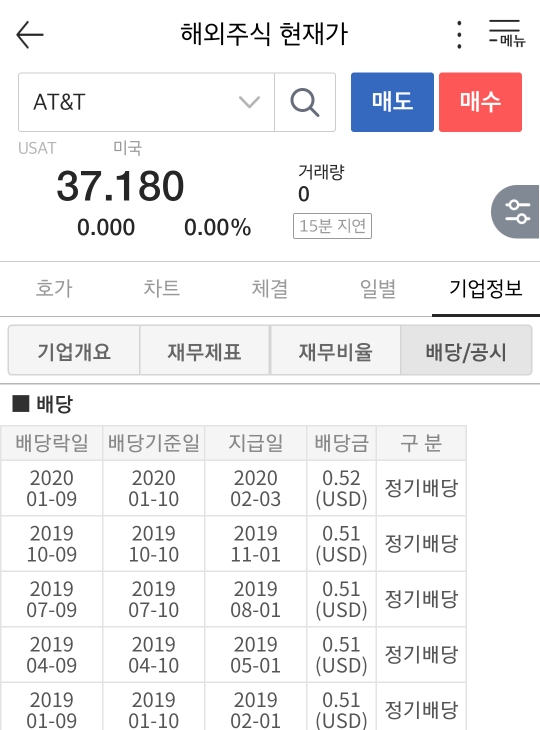Click ex-dividend date 2019 07-09
The width and height of the screenshot is (540, 730).
[x=51, y=599]
